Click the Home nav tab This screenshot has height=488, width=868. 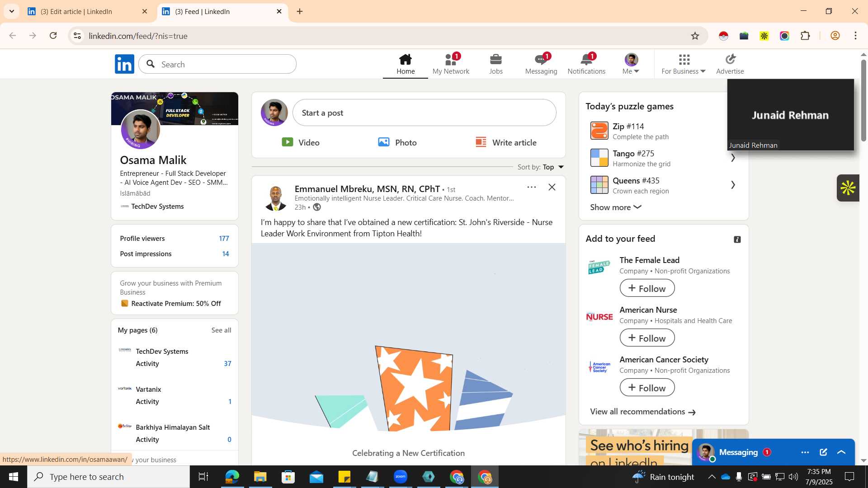click(x=406, y=64)
